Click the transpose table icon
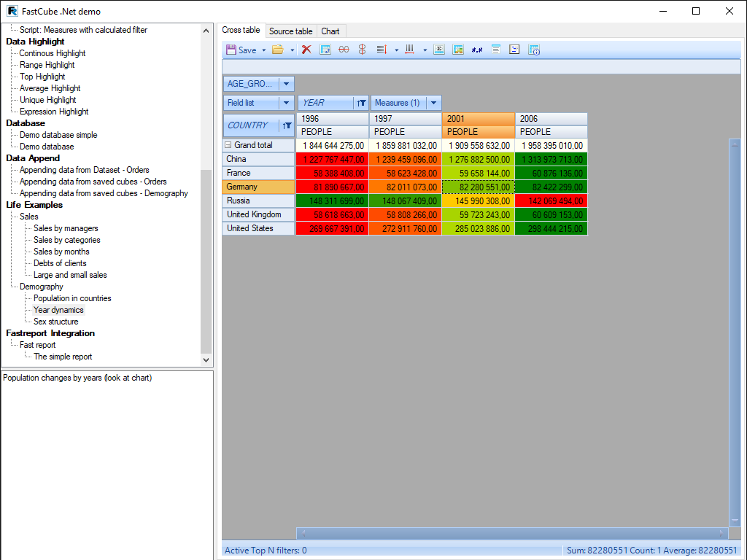 tap(325, 50)
